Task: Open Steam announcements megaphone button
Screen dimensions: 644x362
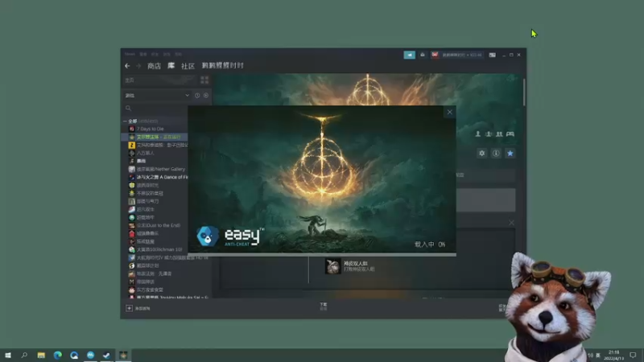Action: point(409,55)
